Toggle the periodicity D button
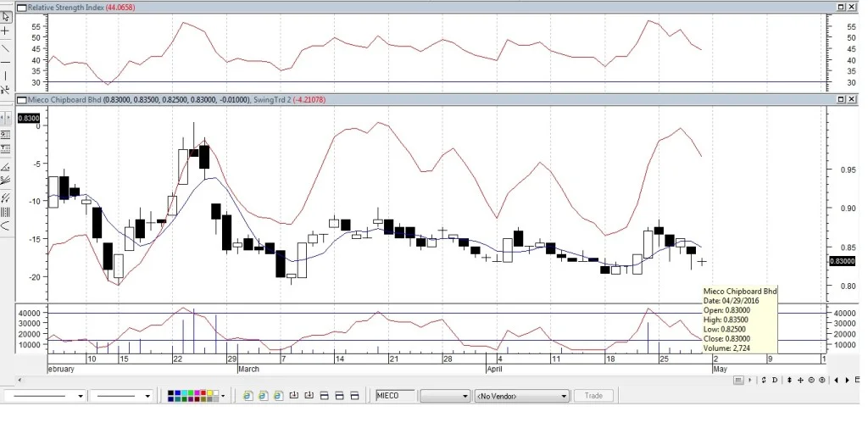The width and height of the screenshot is (868, 445). click(x=775, y=380)
